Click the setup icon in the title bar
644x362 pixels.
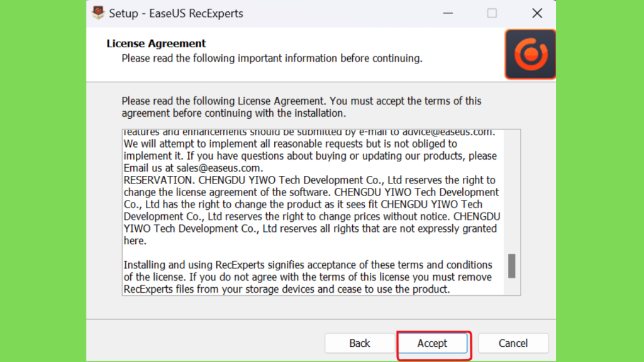(x=97, y=13)
